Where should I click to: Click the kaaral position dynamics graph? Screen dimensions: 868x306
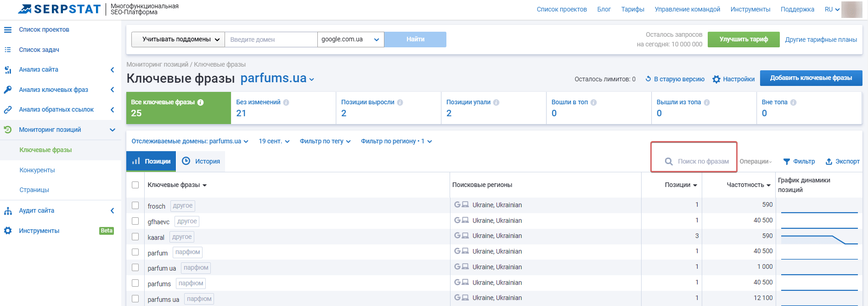pyautogui.click(x=819, y=239)
